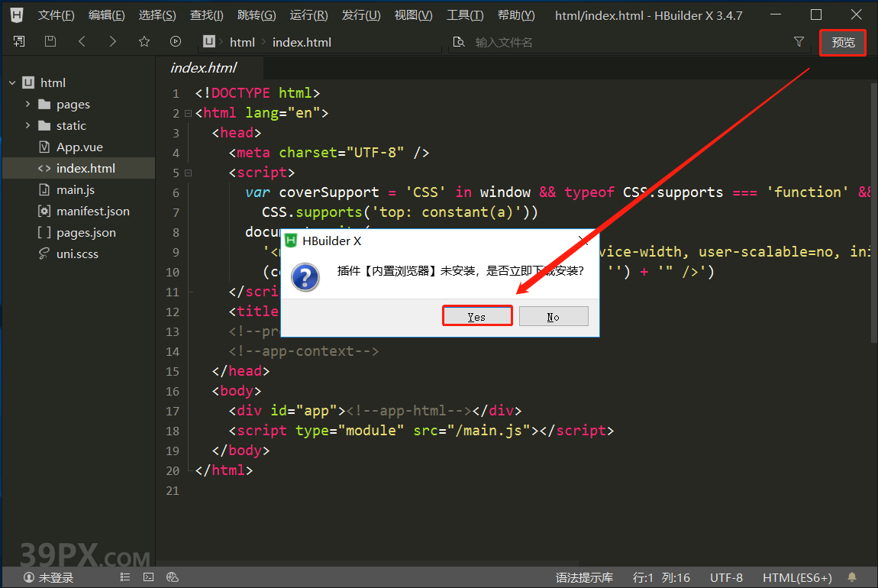Click the file search magnifier icon
The width and height of the screenshot is (878, 588).
[459, 42]
